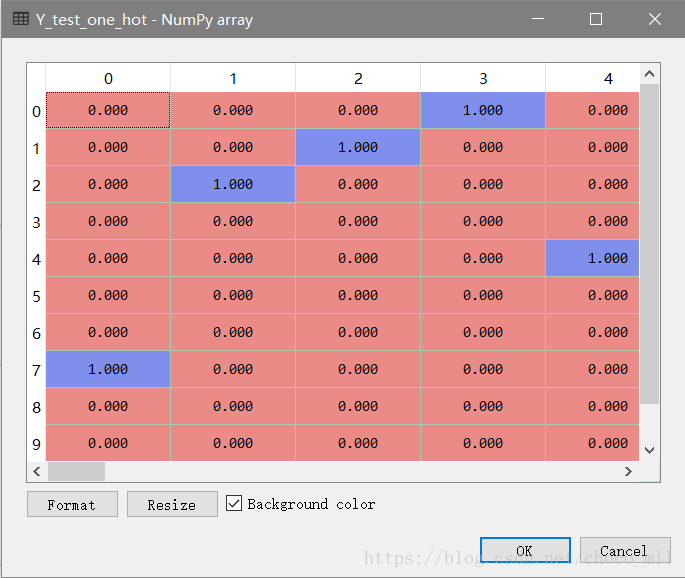This screenshot has width=685, height=578.
Task: Close the Y_test_one_hot array dialog
Action: click(x=654, y=19)
